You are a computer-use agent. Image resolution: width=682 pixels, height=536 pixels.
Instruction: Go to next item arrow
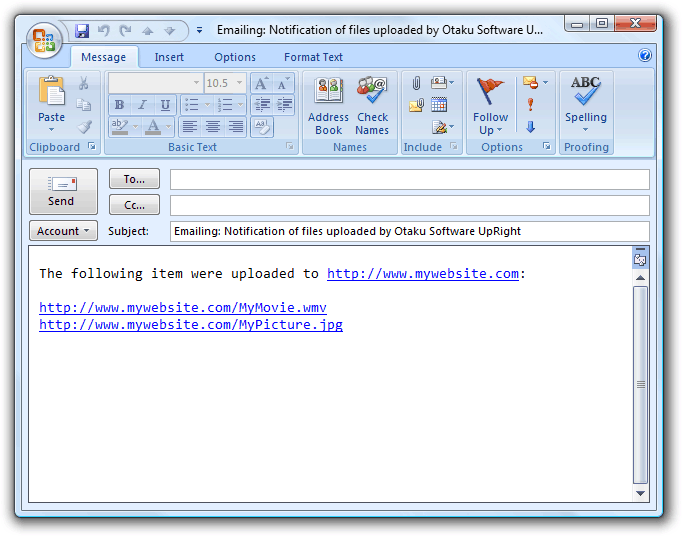click(x=169, y=31)
